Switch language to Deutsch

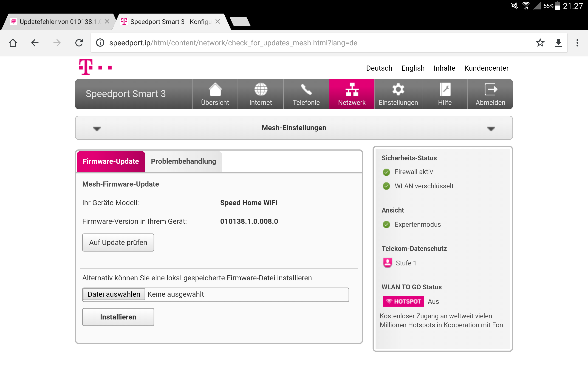(x=379, y=68)
